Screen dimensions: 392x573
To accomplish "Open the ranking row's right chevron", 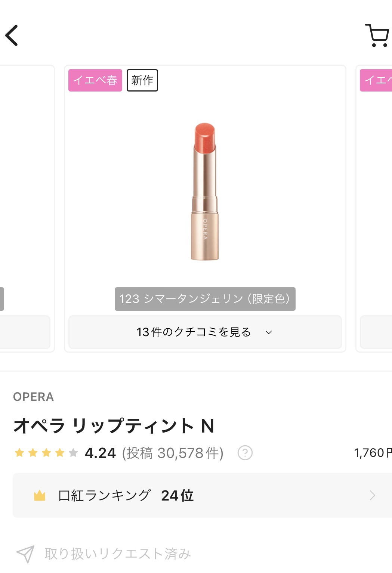I will click(x=372, y=496).
